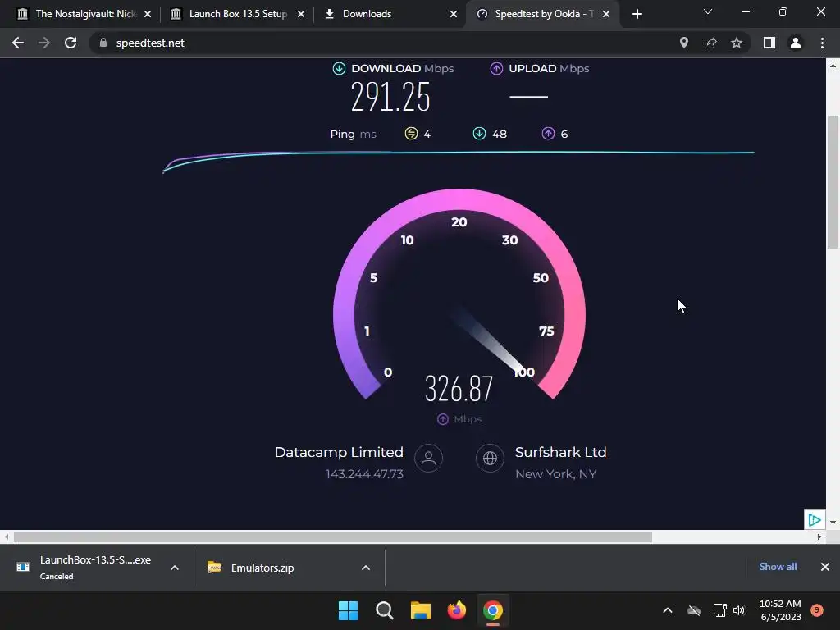Click the browser forward arrow
Screen dimensions: 840x630
click(44, 43)
